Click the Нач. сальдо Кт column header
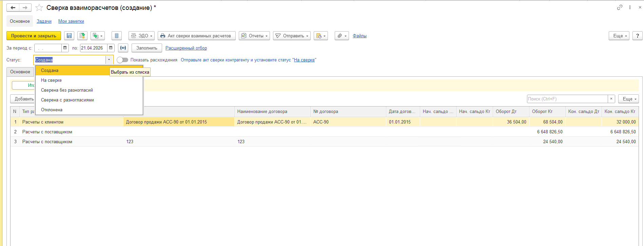The image size is (644, 246). [x=474, y=111]
